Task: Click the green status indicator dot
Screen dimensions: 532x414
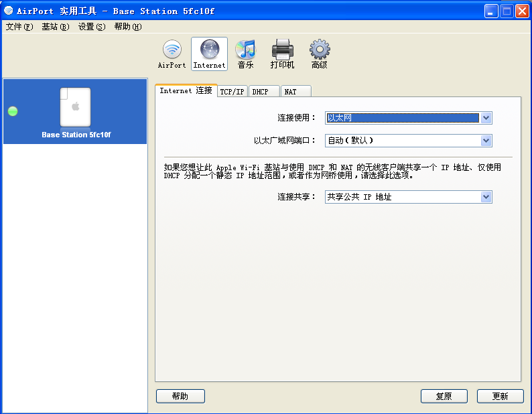Action: (13, 111)
